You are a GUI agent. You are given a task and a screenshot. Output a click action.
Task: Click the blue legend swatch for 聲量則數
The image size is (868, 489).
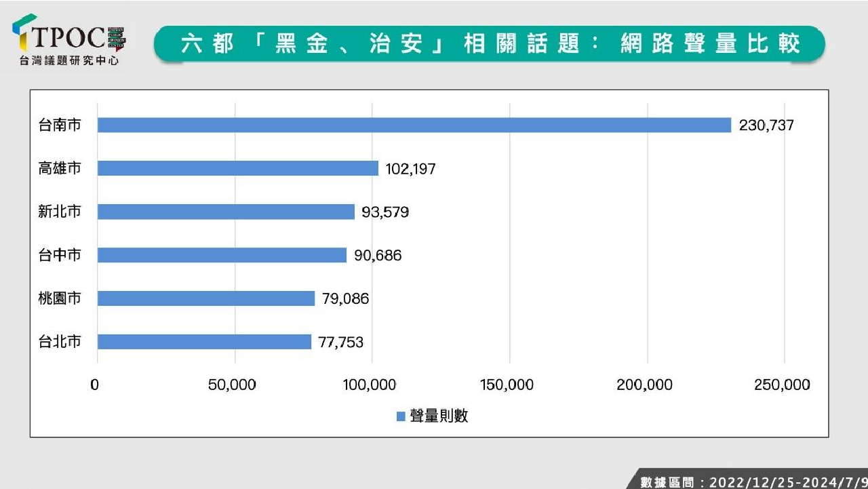point(401,416)
